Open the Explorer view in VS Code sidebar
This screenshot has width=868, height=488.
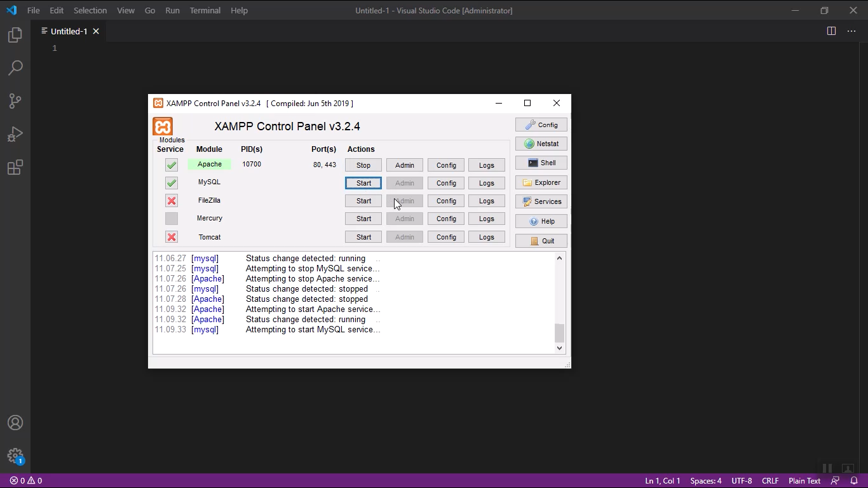click(15, 35)
